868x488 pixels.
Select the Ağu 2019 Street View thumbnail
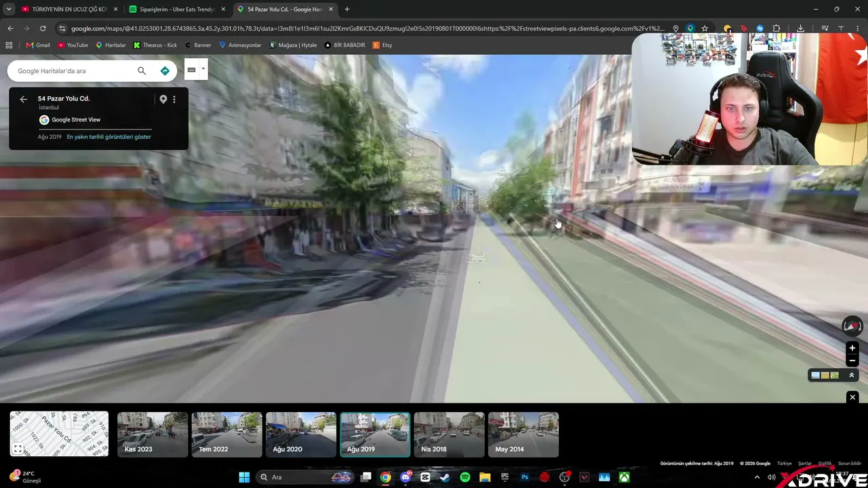[x=375, y=434]
